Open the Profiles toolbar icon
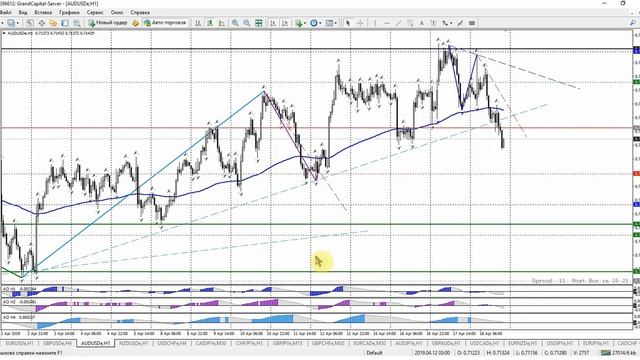Viewport: 640px width, 360px height. point(11,23)
